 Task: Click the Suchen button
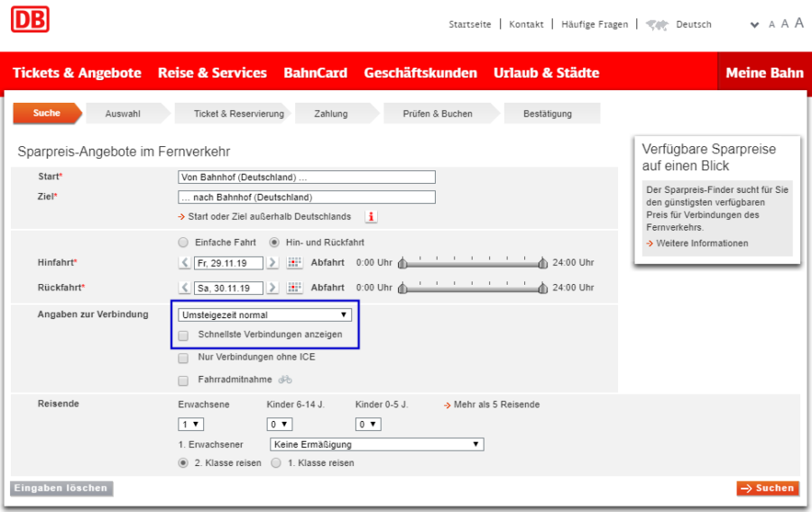coord(768,489)
